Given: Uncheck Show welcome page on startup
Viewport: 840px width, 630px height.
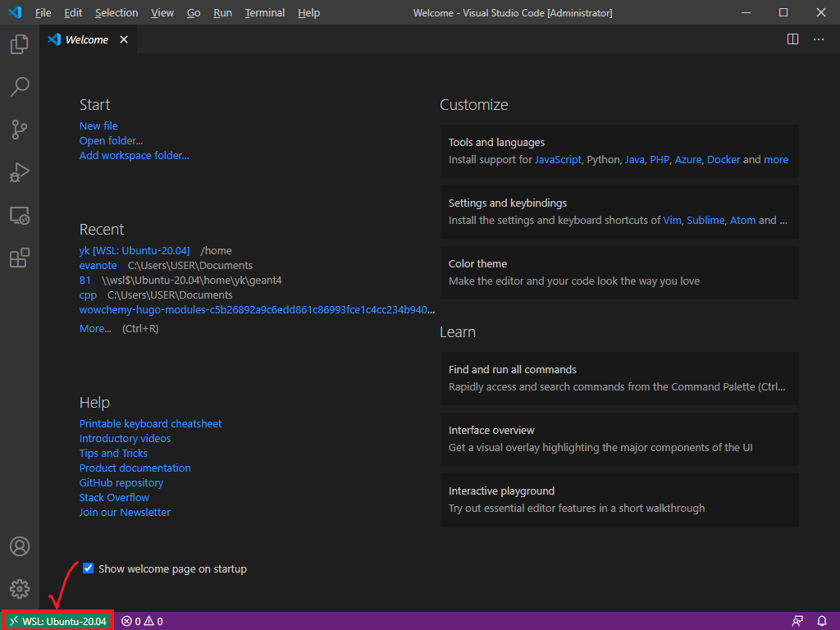Looking at the screenshot, I should pos(89,568).
